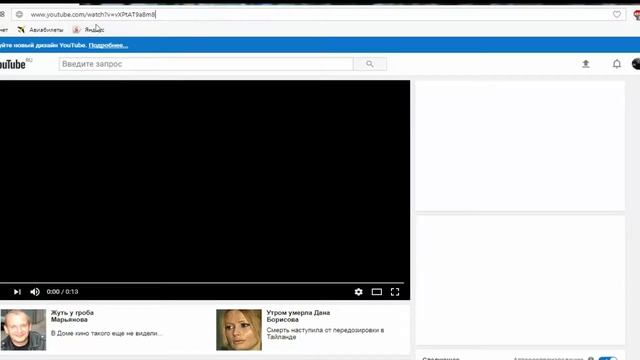Open the player settings gear

coord(358,292)
